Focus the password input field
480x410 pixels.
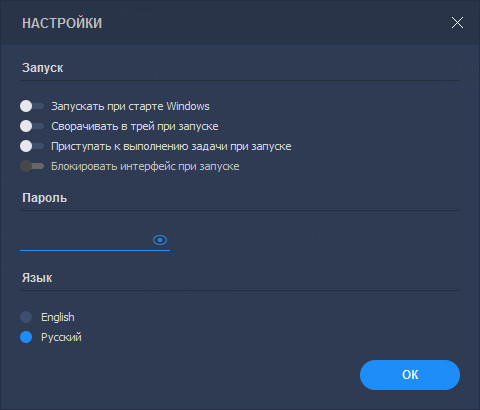point(85,240)
